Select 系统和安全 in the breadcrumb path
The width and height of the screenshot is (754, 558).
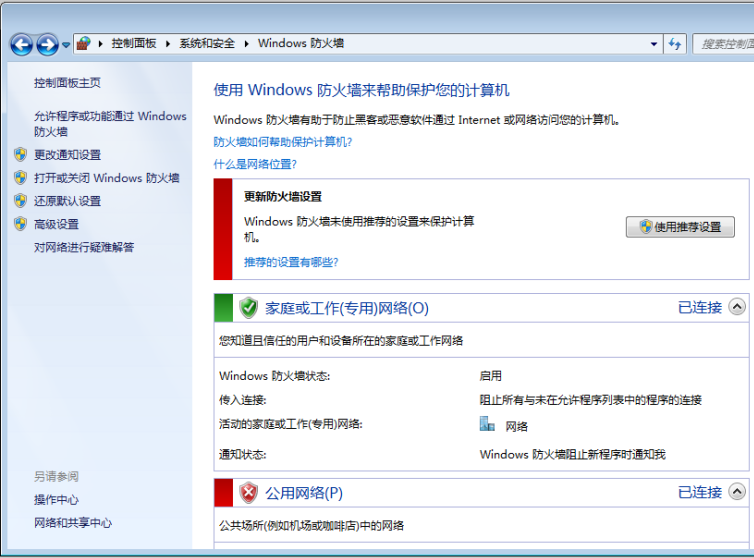(207, 44)
